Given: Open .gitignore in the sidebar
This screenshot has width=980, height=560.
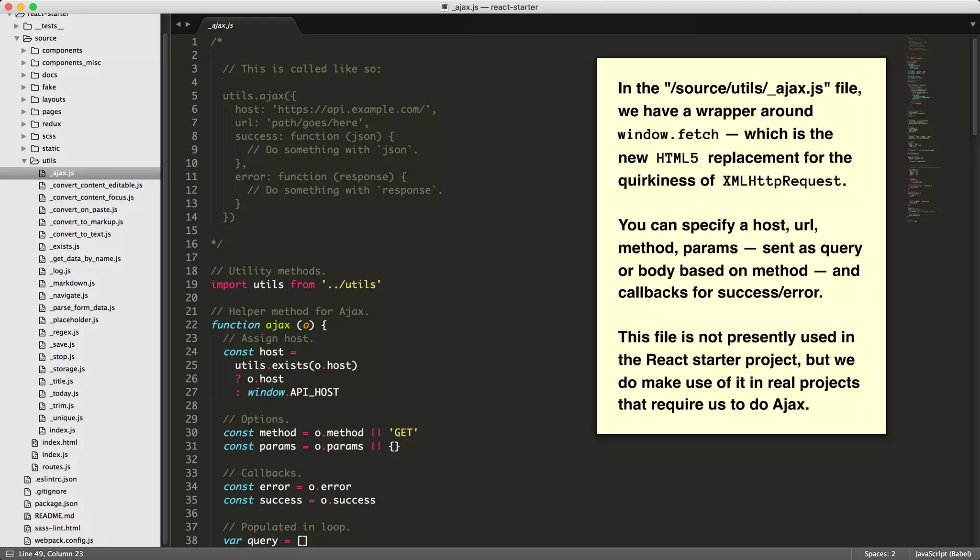Looking at the screenshot, I should [51, 492].
